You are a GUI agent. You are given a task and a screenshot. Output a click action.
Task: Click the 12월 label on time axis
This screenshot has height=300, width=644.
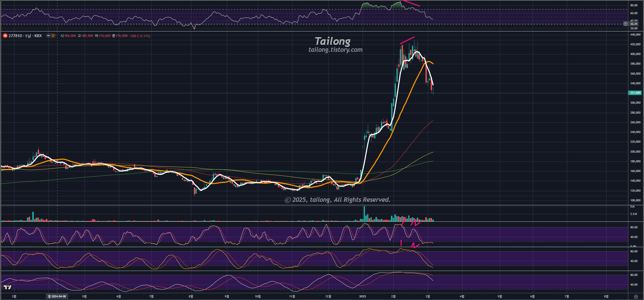(x=328, y=296)
